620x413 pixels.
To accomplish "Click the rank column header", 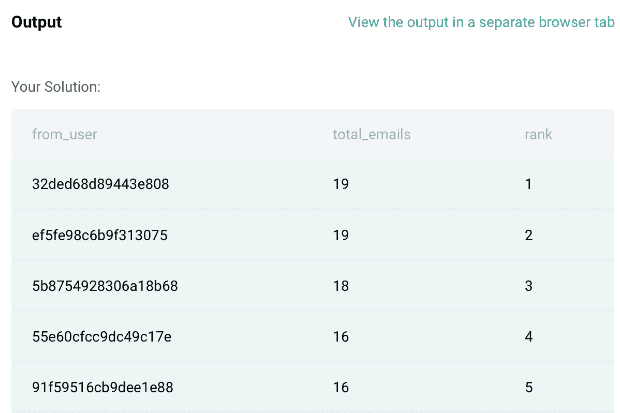I will 538,134.
